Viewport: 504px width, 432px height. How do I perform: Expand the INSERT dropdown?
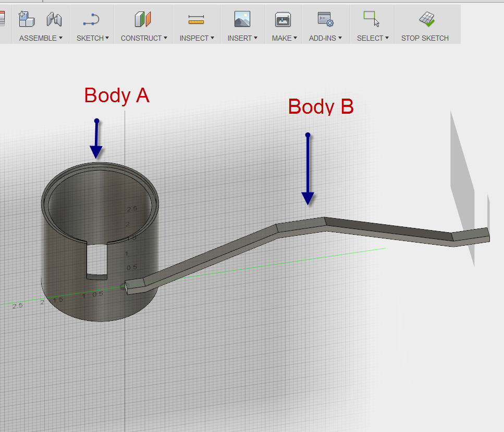(x=242, y=38)
